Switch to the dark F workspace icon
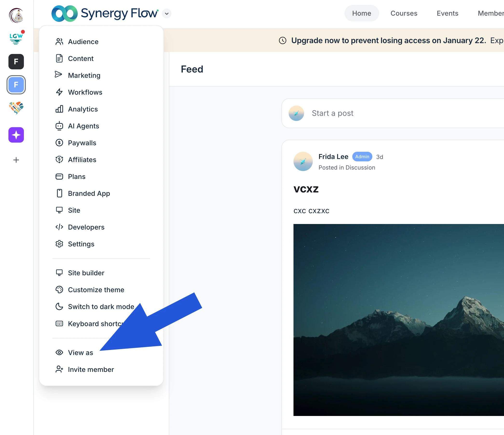The image size is (504, 435). pos(16,62)
